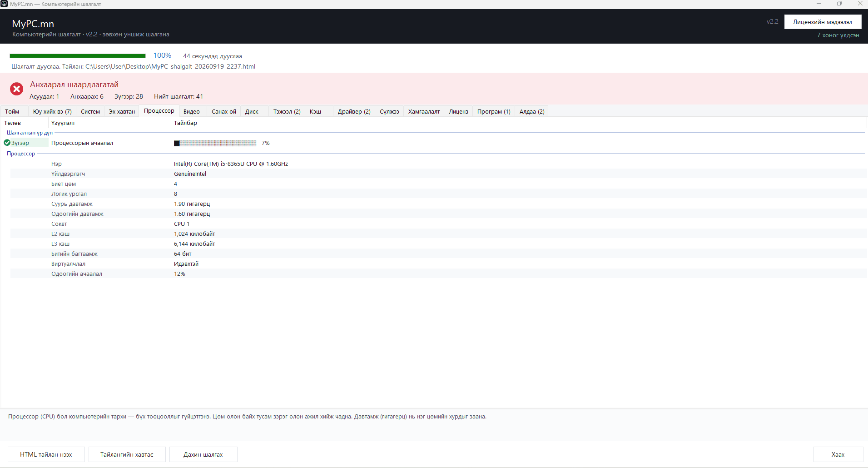Image resolution: width=868 pixels, height=468 pixels.
Task: Click the Одоогийн давтамж row label
Action: coord(77,214)
